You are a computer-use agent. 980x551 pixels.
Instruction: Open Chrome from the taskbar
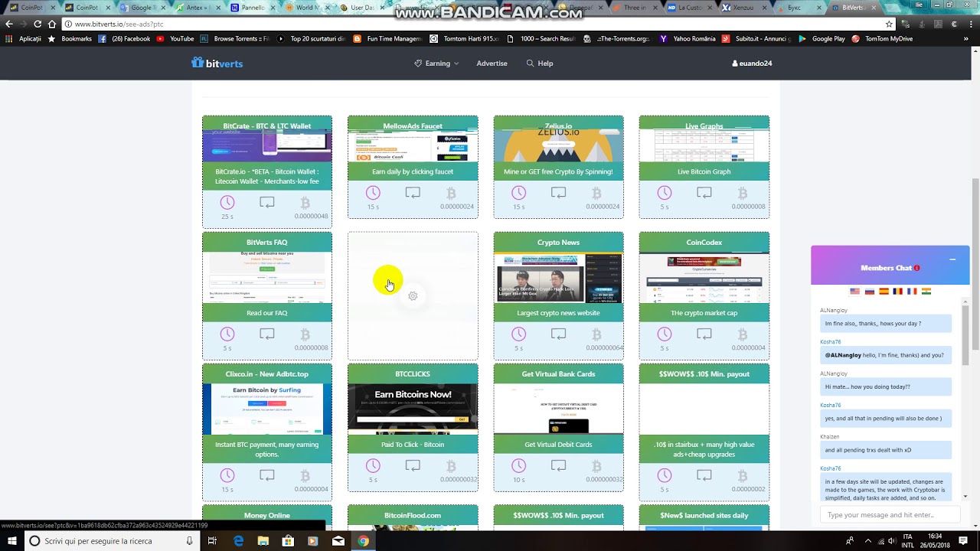click(x=364, y=541)
